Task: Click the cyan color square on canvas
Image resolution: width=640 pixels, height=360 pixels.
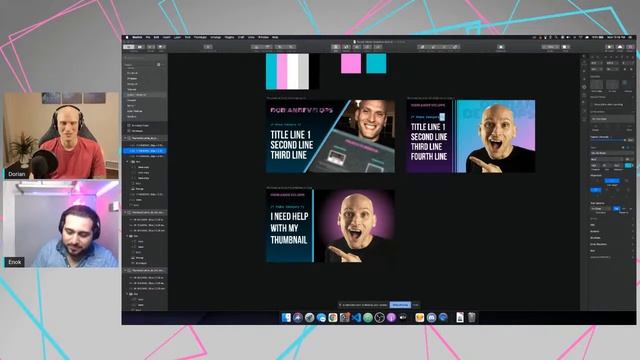Action: coord(376,64)
